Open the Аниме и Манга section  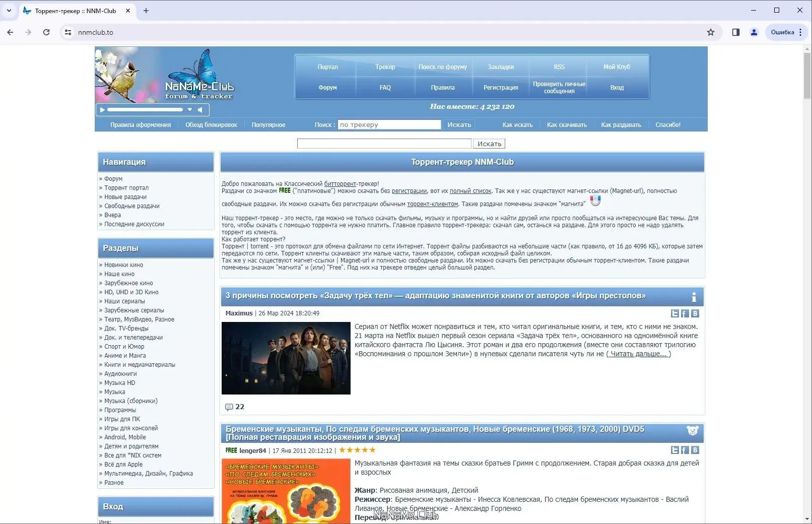[125, 356]
